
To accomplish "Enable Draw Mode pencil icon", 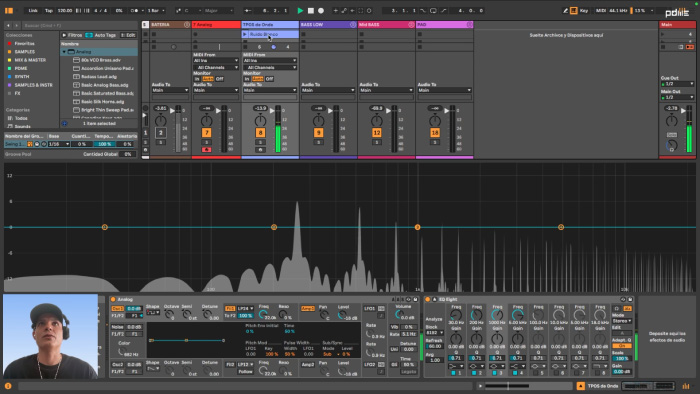I will pyautogui.click(x=565, y=10).
